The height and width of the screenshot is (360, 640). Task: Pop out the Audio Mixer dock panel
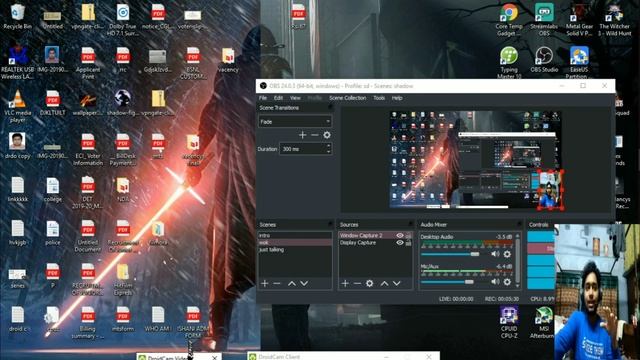click(519, 224)
